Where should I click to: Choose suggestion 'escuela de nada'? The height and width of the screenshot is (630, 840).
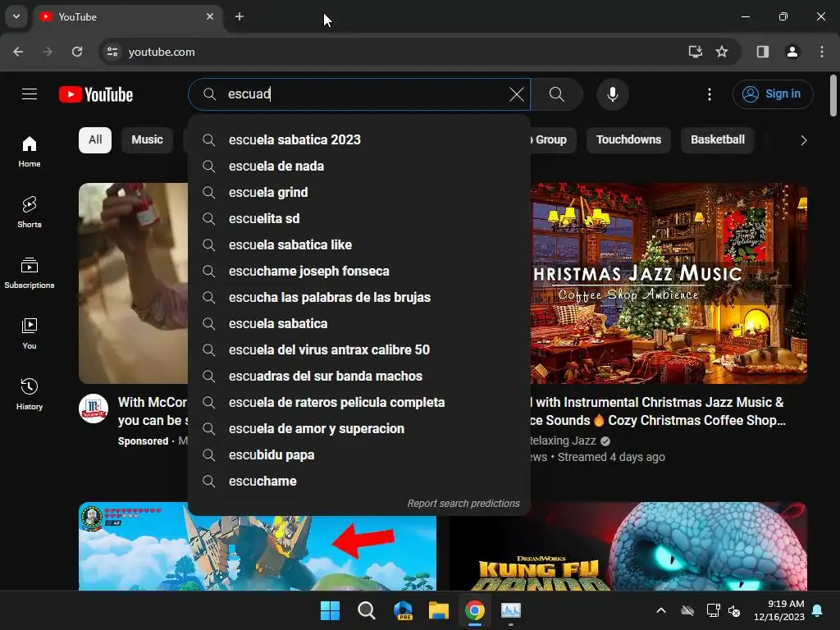point(359,166)
